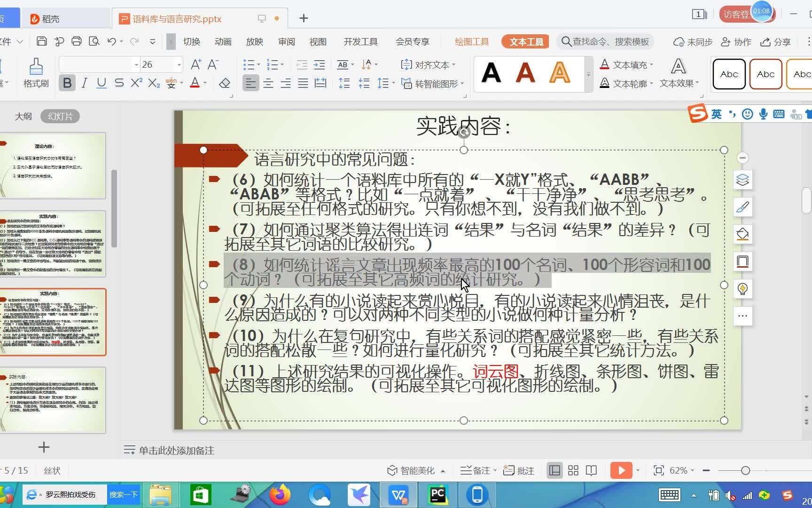Viewport: 812px width, 508px height.
Task: Click notes area 单击此处添加备注
Action: coord(177,451)
